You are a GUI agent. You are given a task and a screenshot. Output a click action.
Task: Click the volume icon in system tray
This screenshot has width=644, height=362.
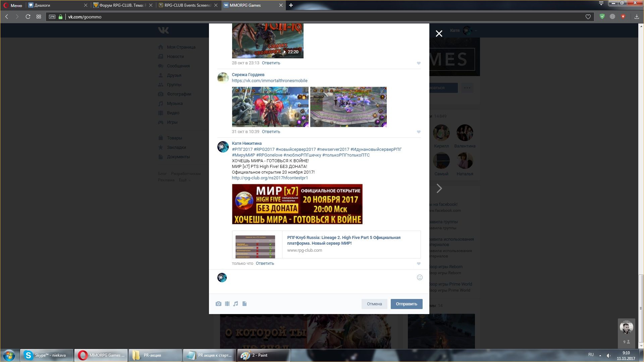pyautogui.click(x=608, y=355)
